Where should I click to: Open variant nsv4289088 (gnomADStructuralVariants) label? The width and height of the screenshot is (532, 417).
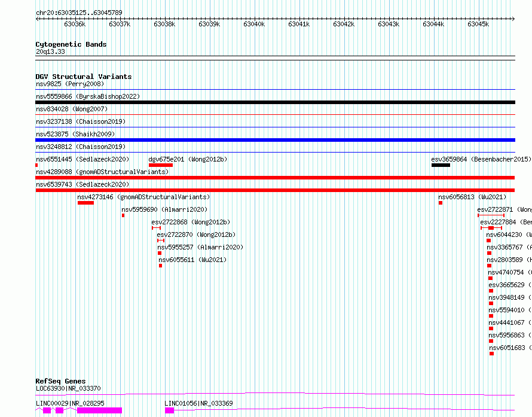click(102, 172)
